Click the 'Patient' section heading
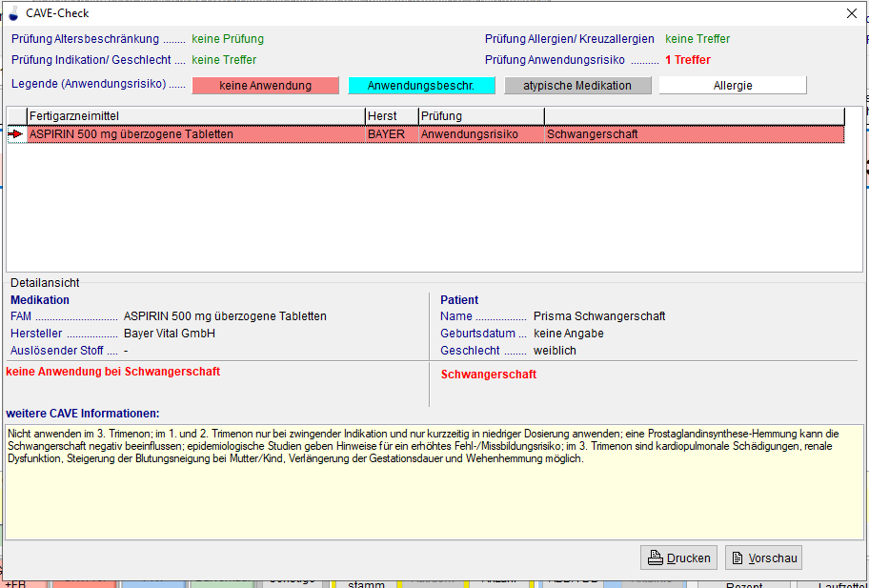869x588 pixels. 459,300
